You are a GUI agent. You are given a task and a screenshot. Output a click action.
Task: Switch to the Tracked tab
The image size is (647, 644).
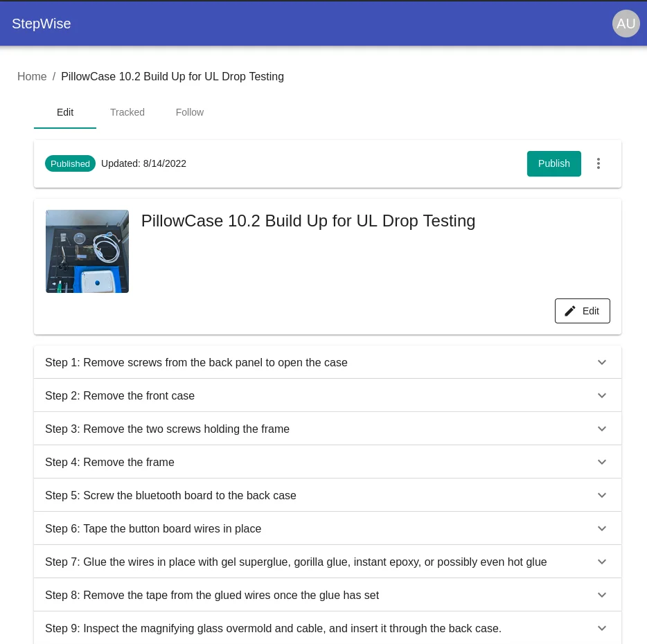click(127, 112)
